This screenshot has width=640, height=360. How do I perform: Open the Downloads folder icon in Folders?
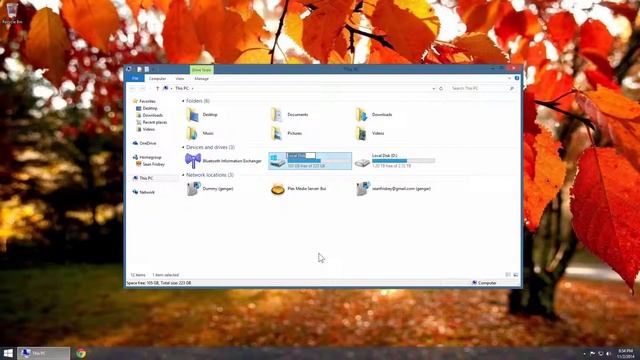point(362,115)
